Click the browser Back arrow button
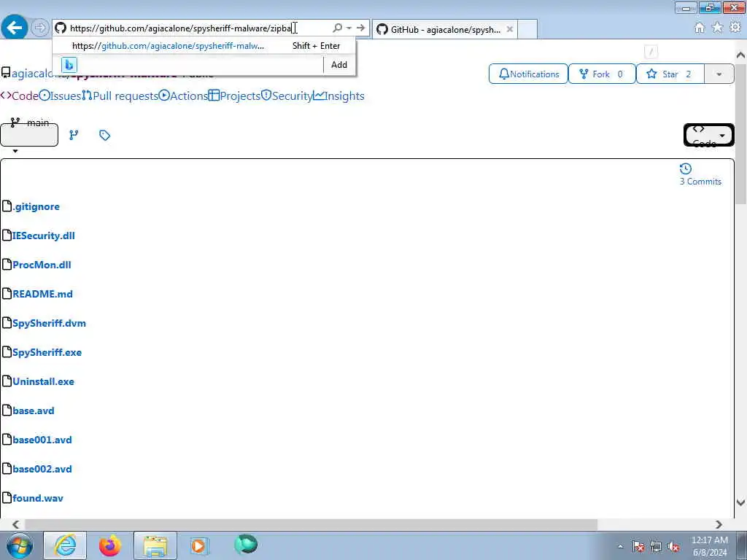 tap(15, 28)
